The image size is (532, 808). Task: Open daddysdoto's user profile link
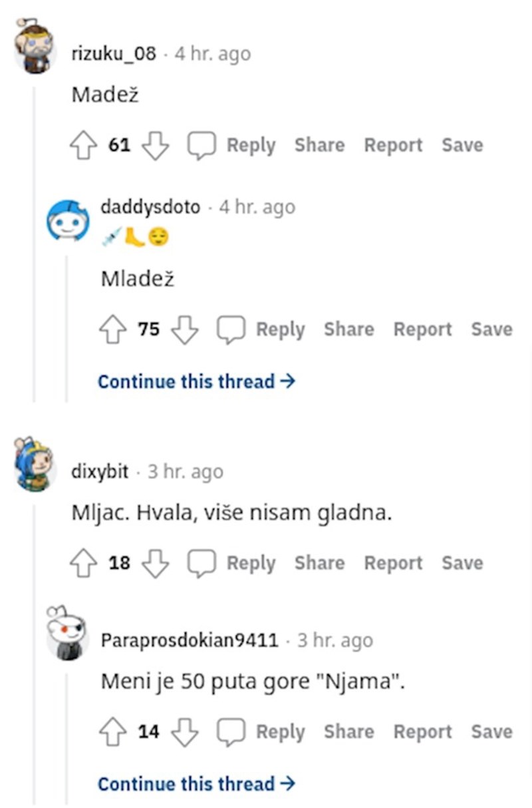coord(150,207)
